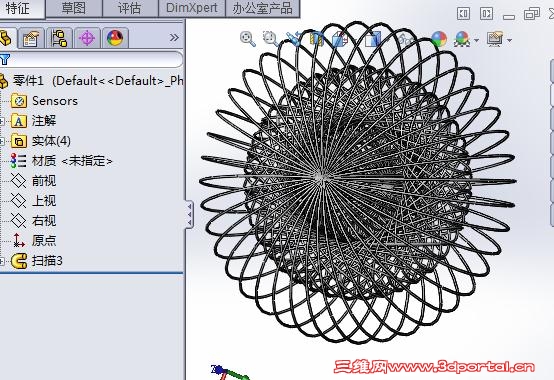Screen dimensions: 554x380
Task: Select the 上视 top plane
Action: [x=44, y=201]
